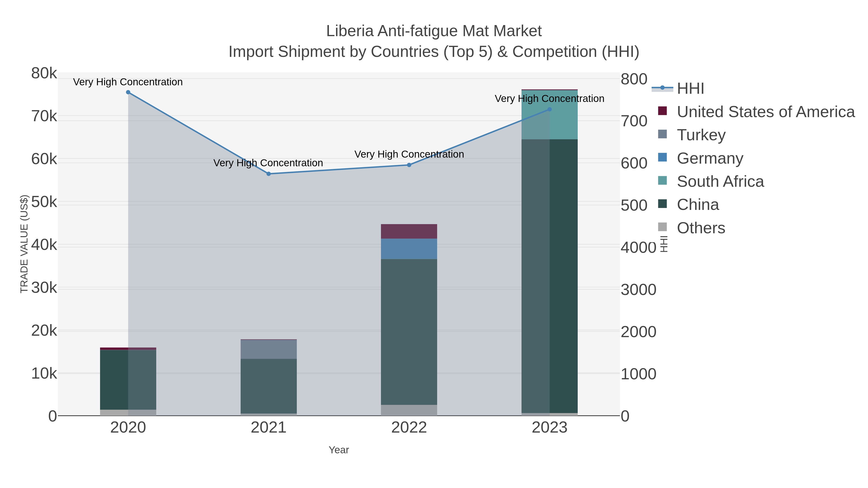Select the 2021 HHI data point

tap(269, 174)
